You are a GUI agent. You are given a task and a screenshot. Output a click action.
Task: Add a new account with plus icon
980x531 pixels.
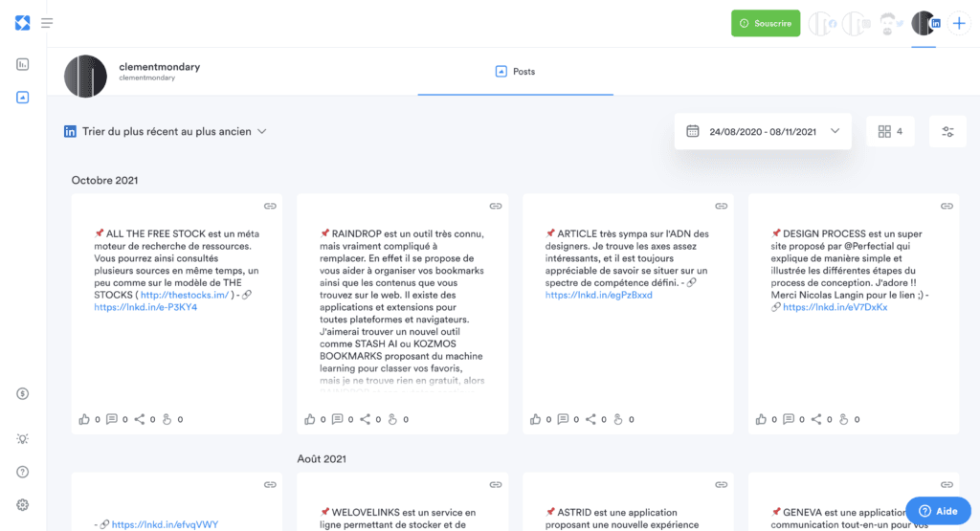pyautogui.click(x=959, y=24)
